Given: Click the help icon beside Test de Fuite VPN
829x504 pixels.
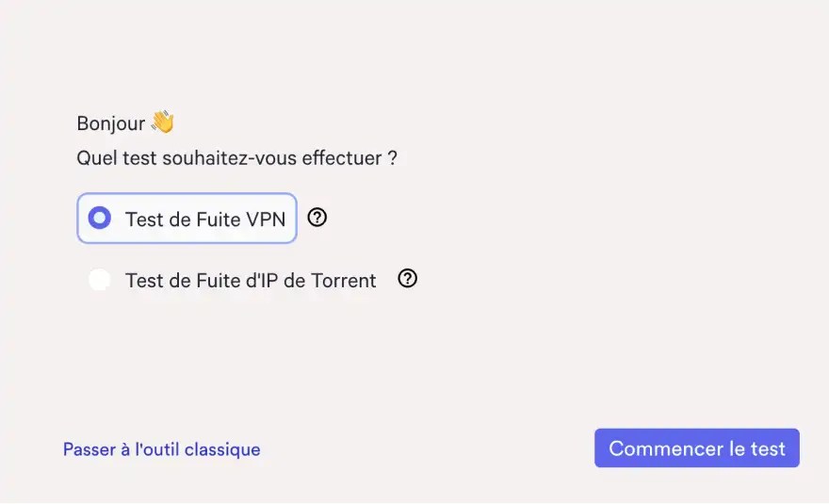Looking at the screenshot, I should pyautogui.click(x=317, y=218).
